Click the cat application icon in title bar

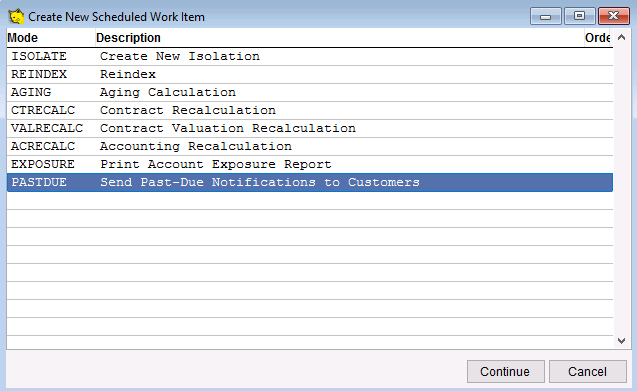pyautogui.click(x=16, y=17)
